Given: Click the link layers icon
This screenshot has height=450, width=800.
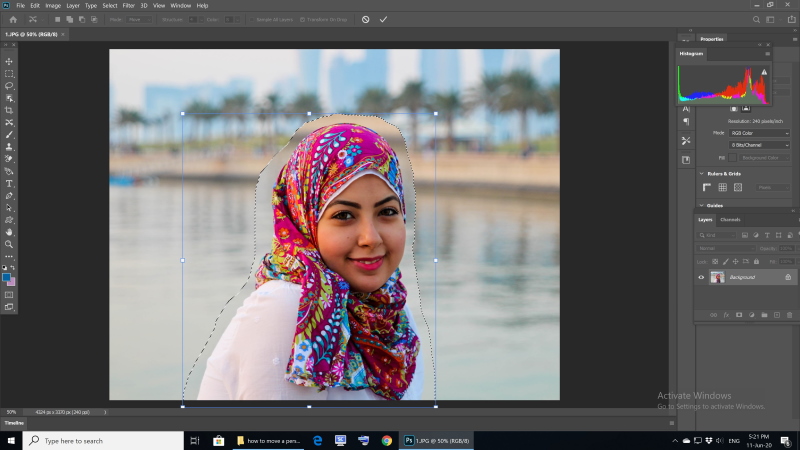Looking at the screenshot, I should pyautogui.click(x=713, y=315).
